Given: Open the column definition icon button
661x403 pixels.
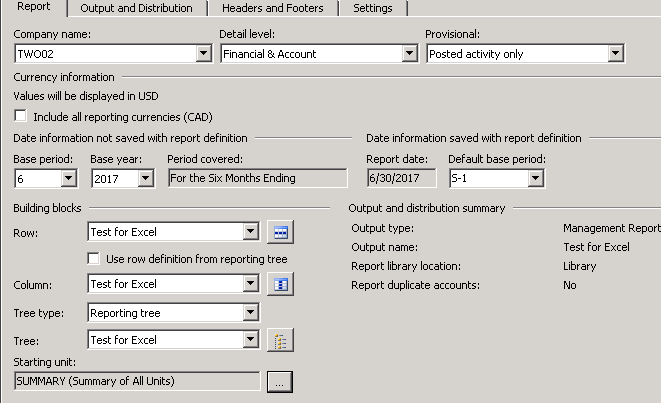Looking at the screenshot, I should (x=280, y=285).
